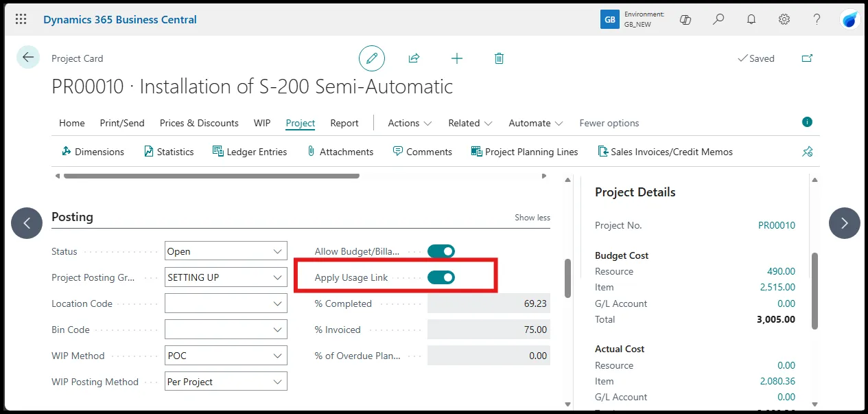The image size is (868, 414).
Task: Click the Budget Cost Total 3,005.00
Action: 776,319
